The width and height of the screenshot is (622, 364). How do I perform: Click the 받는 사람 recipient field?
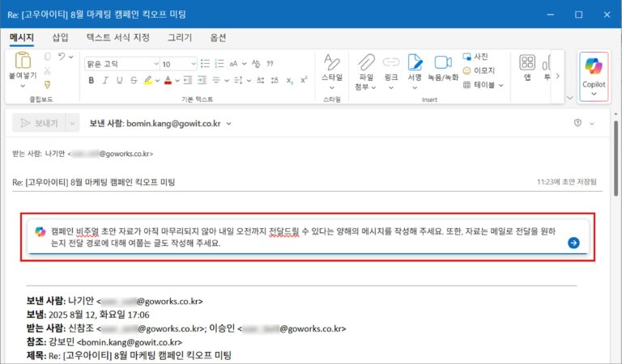(308, 154)
